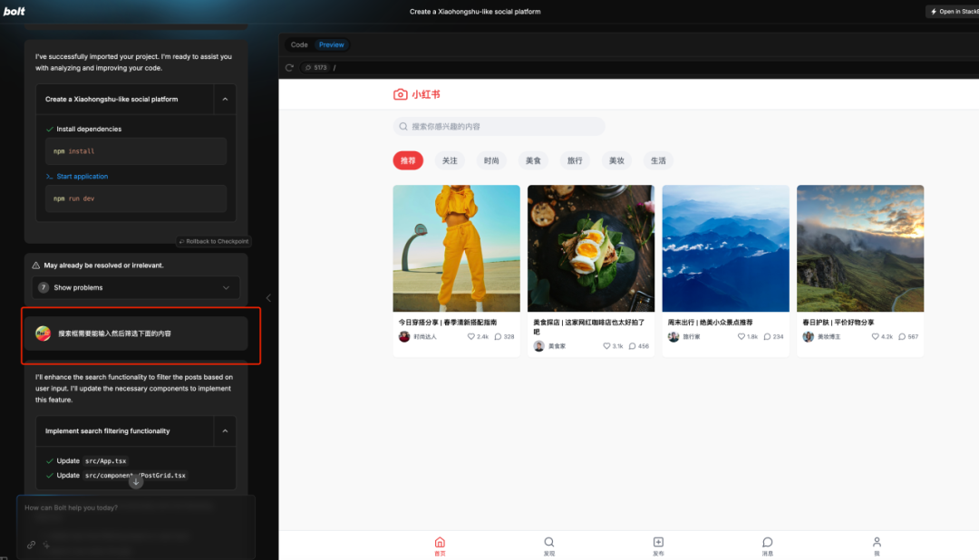Viewport: 979px width, 560px height.
Task: Like the mountain travel post via heart icon
Action: tap(742, 336)
